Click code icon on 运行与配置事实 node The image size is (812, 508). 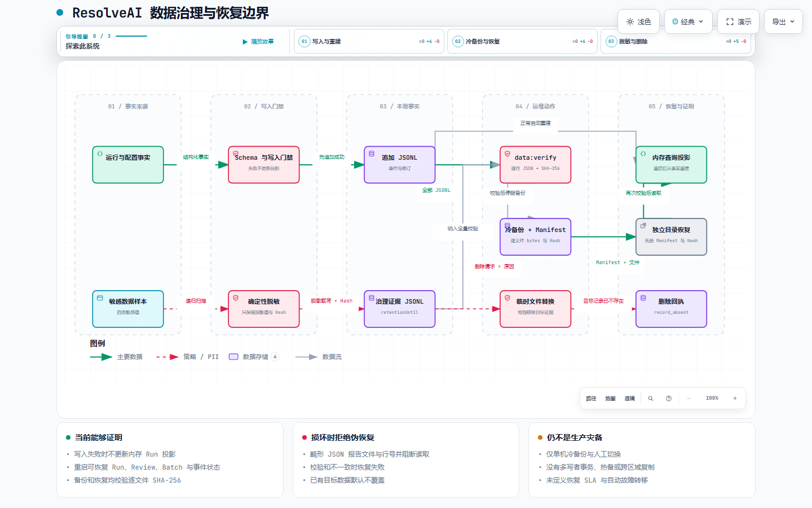tap(100, 154)
